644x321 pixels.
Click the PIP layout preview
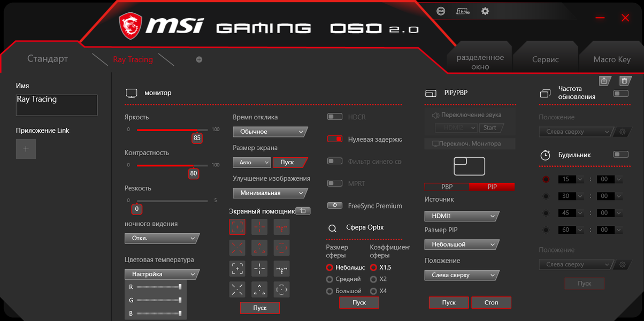coord(469,166)
